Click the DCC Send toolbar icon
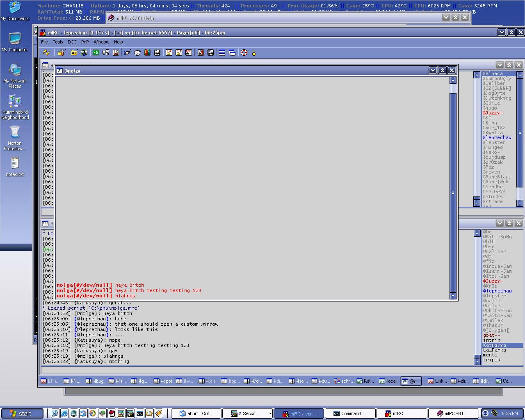 [169, 52]
